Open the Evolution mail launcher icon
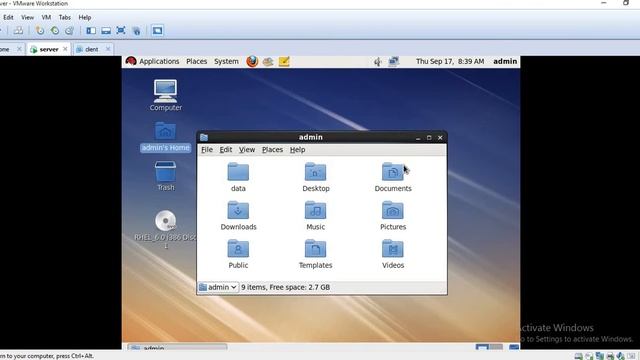The image size is (640, 360). click(268, 61)
